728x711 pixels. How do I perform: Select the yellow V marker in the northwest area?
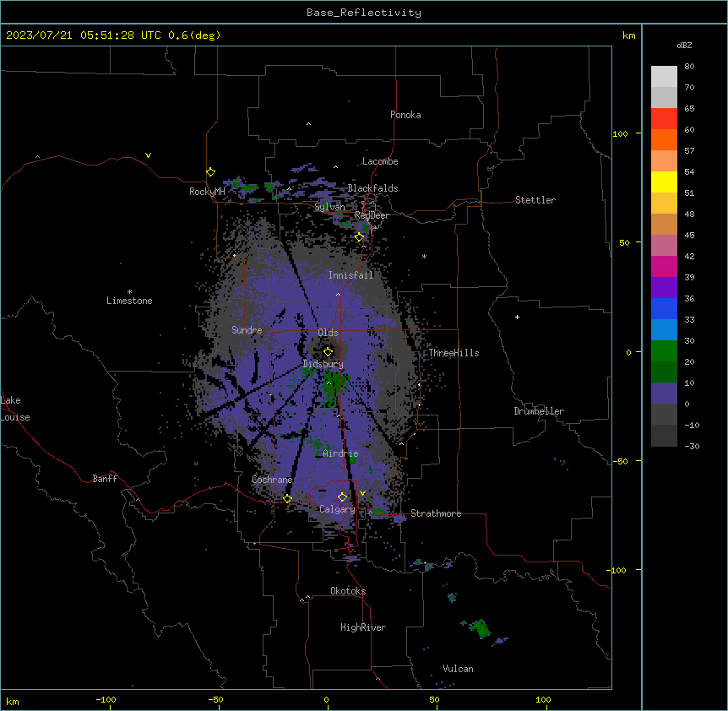point(148,155)
